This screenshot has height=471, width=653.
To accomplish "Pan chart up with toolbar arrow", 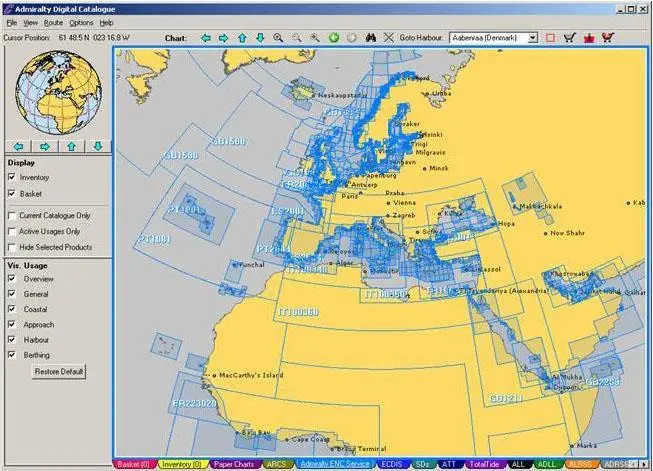I will [242, 38].
